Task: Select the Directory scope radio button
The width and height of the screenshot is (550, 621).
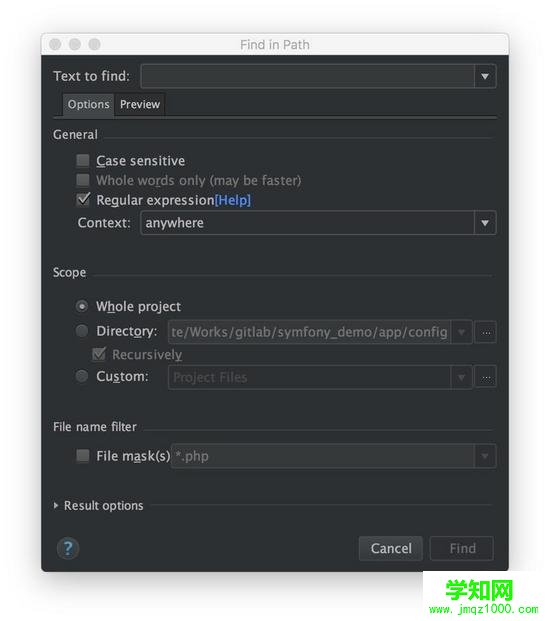Action: 82,331
